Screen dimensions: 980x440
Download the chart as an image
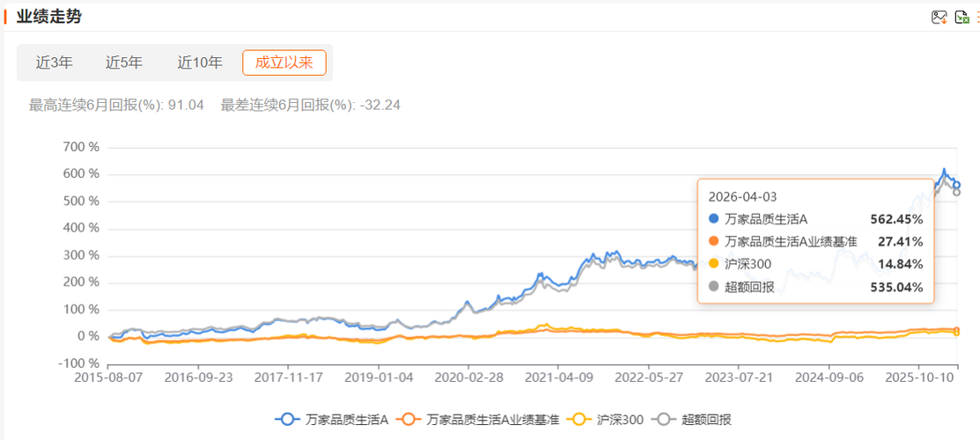pyautogui.click(x=939, y=18)
